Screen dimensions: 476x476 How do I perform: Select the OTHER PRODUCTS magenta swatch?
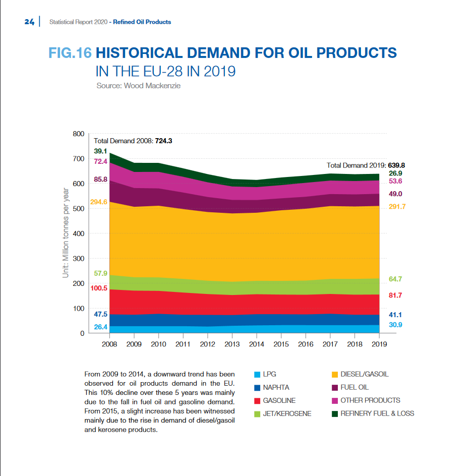pos(334,401)
